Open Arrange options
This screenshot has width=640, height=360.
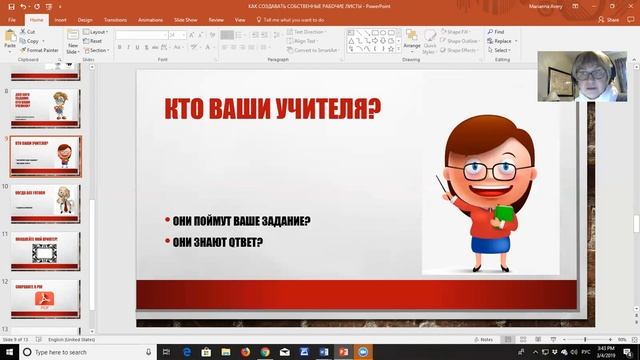(x=412, y=40)
